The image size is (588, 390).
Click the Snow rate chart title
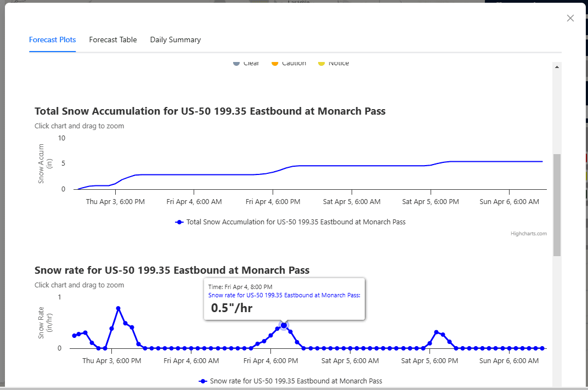[172, 270]
